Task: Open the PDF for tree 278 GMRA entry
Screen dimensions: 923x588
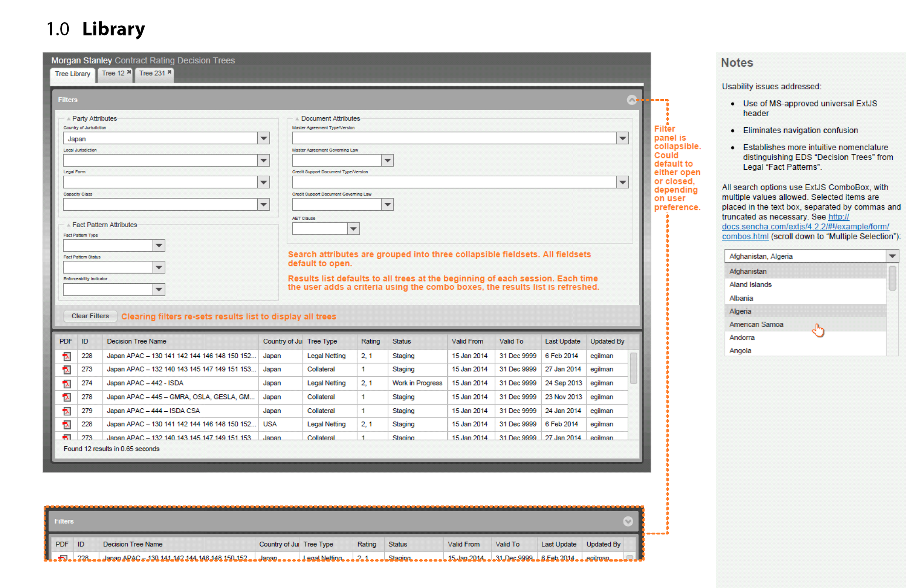Action: pos(67,397)
